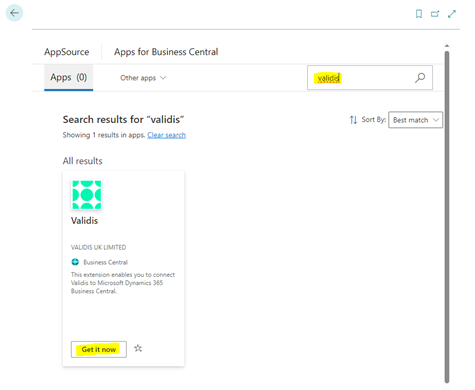Go back with the arrow button
The height and width of the screenshot is (390, 475).
(14, 13)
